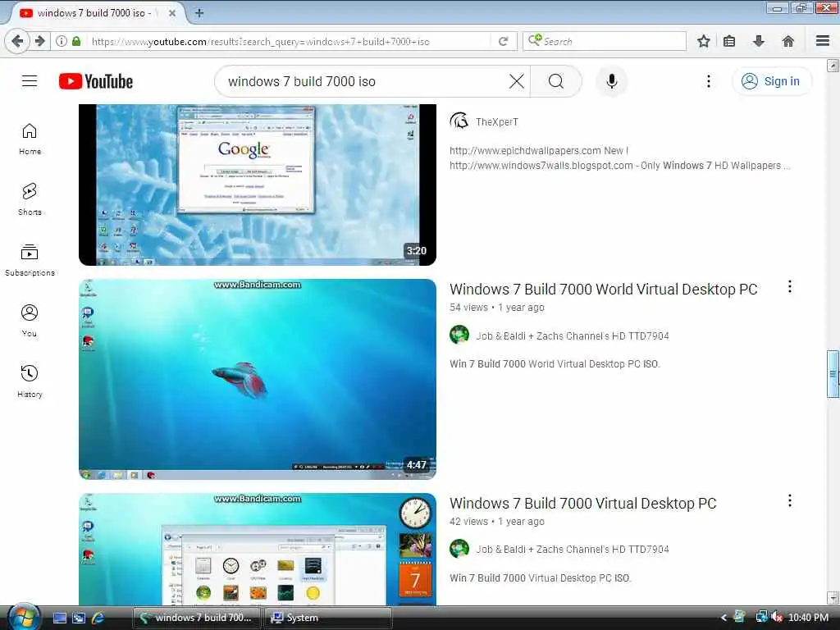This screenshot has width=840, height=630.
Task: Open options menu for World Virtual Desktop video
Action: [790, 286]
